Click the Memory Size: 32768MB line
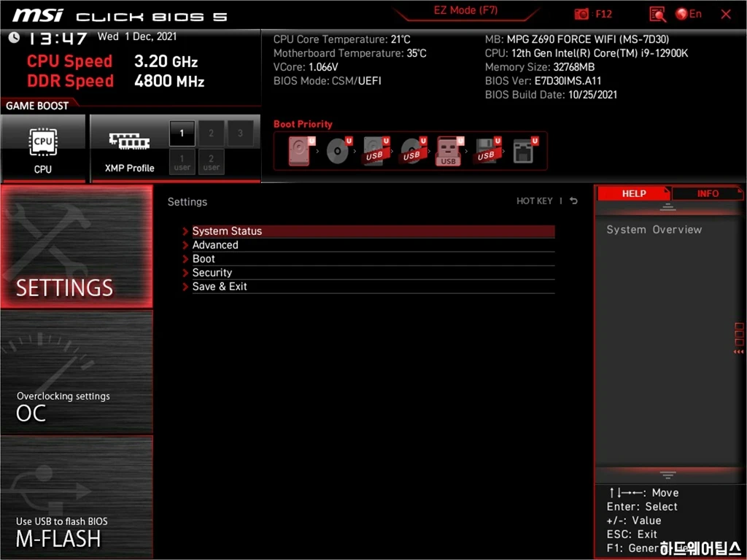This screenshot has height=560, width=747. point(540,67)
